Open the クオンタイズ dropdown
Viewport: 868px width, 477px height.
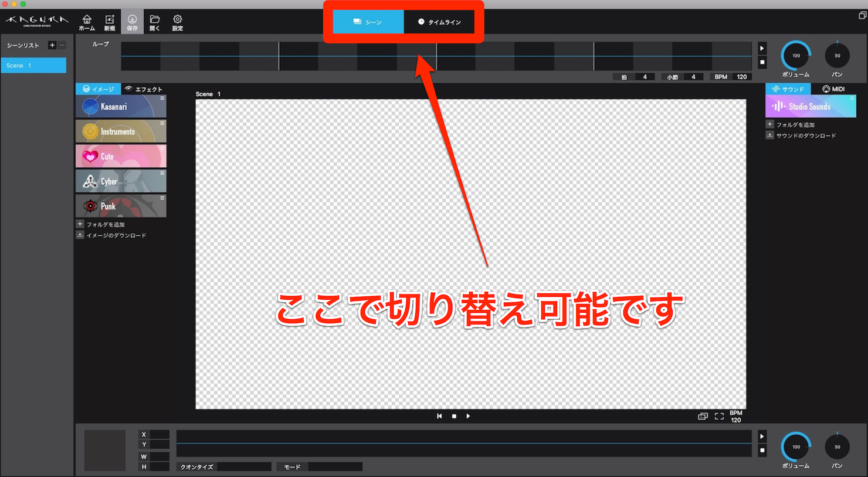244,467
